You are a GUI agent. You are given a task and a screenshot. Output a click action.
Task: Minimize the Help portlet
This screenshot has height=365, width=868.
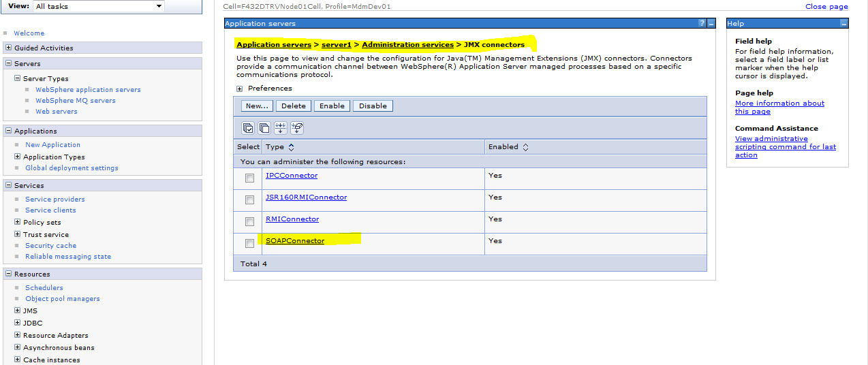[843, 23]
